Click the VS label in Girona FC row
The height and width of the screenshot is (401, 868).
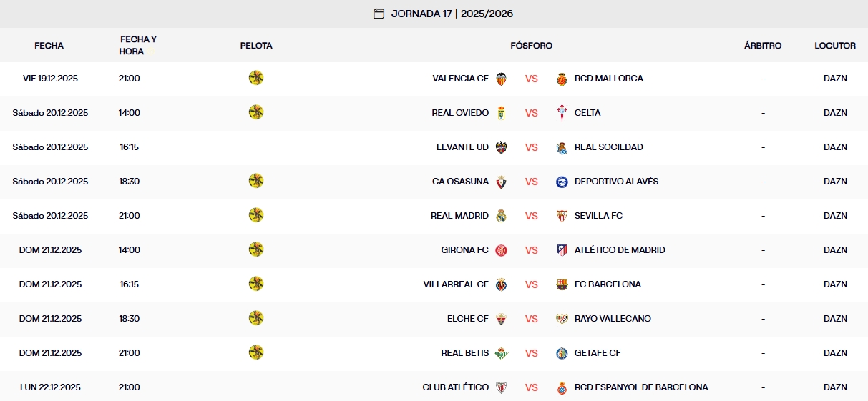pos(531,250)
